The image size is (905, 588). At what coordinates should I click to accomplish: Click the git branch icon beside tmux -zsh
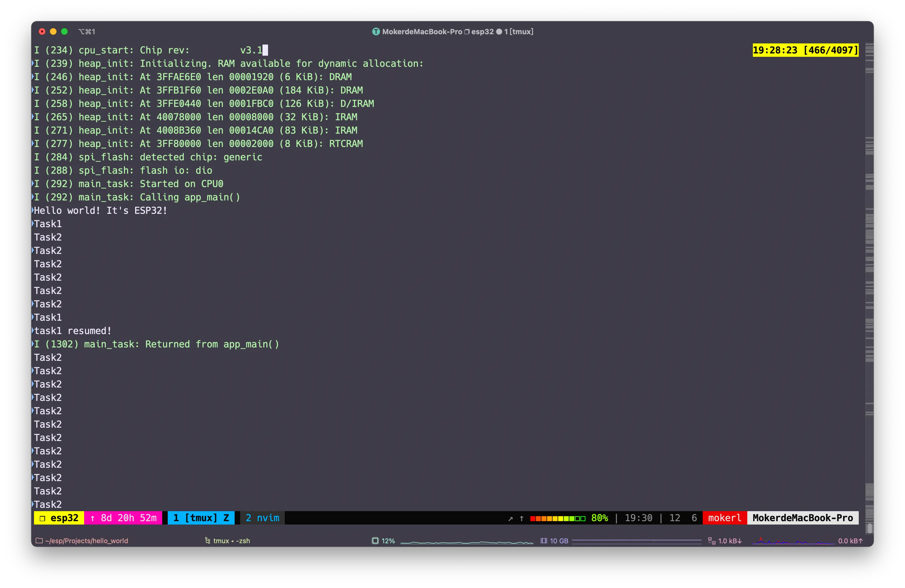click(208, 540)
